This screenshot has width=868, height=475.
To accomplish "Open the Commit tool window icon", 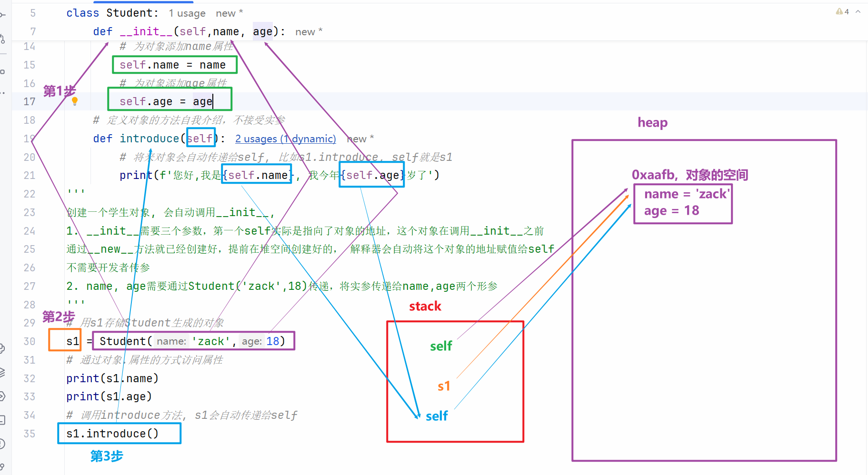I will click(x=2, y=15).
